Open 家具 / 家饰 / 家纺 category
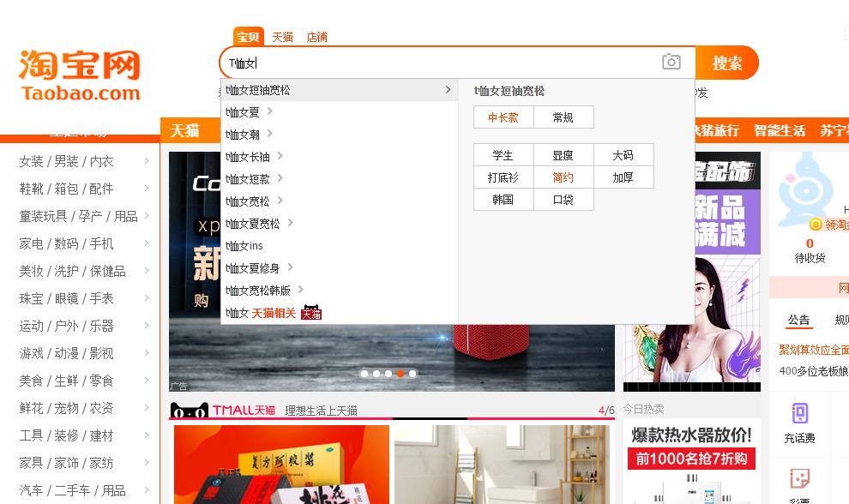Viewport: 849px width, 504px height. 67,463
